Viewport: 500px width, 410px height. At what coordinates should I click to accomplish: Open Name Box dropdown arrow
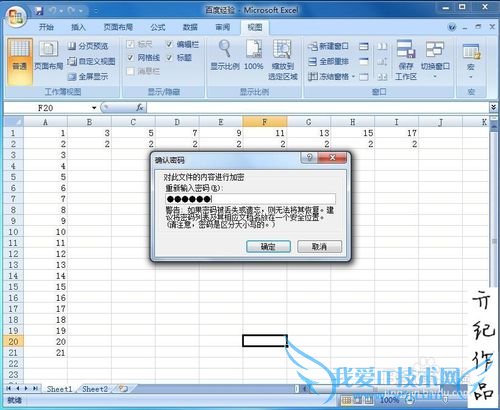coord(94,108)
